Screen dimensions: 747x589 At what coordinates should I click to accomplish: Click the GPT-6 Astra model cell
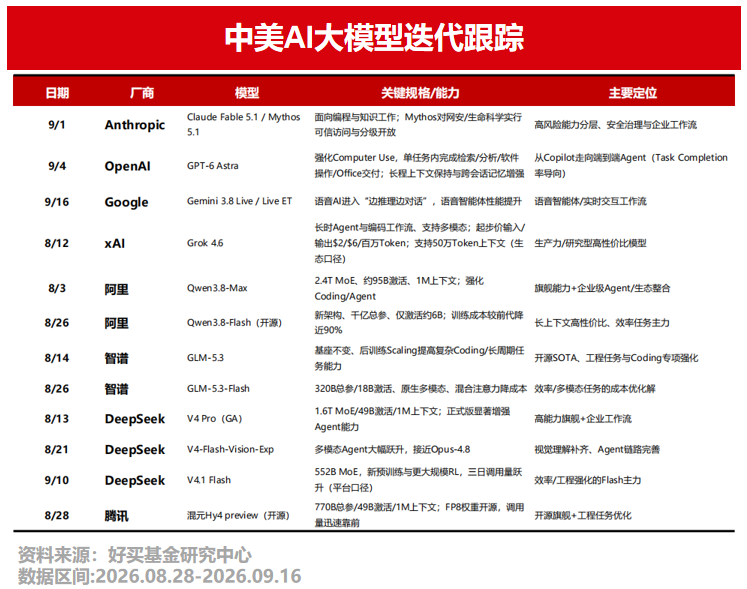[x=212, y=166]
